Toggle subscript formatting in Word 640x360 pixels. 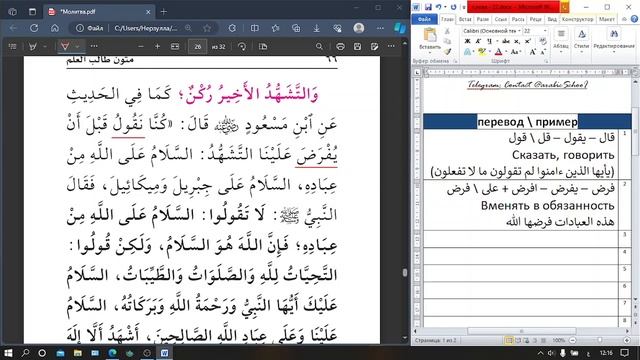[517, 41]
